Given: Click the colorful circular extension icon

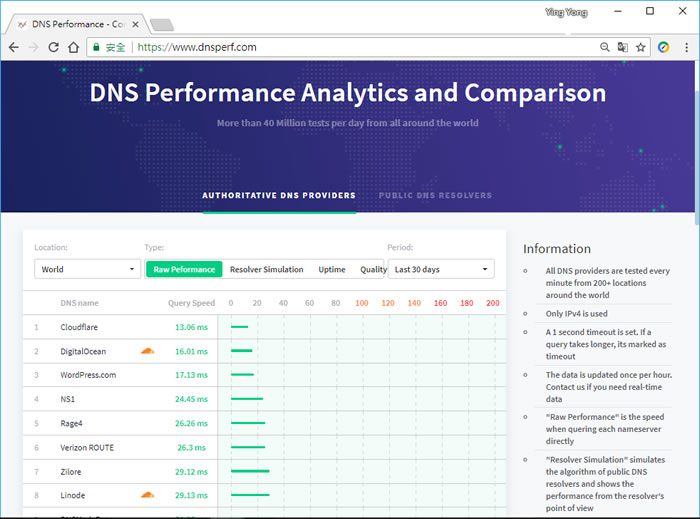Looking at the screenshot, I should [663, 47].
